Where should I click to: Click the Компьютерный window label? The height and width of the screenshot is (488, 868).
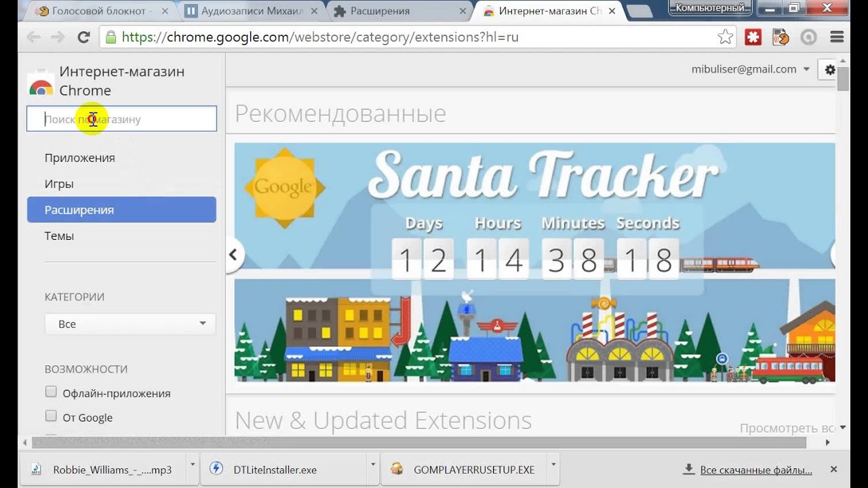[710, 7]
